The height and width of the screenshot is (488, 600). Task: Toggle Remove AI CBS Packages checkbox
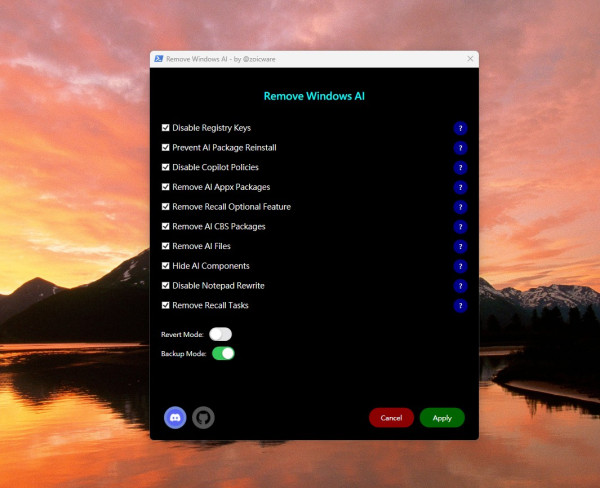(x=165, y=226)
